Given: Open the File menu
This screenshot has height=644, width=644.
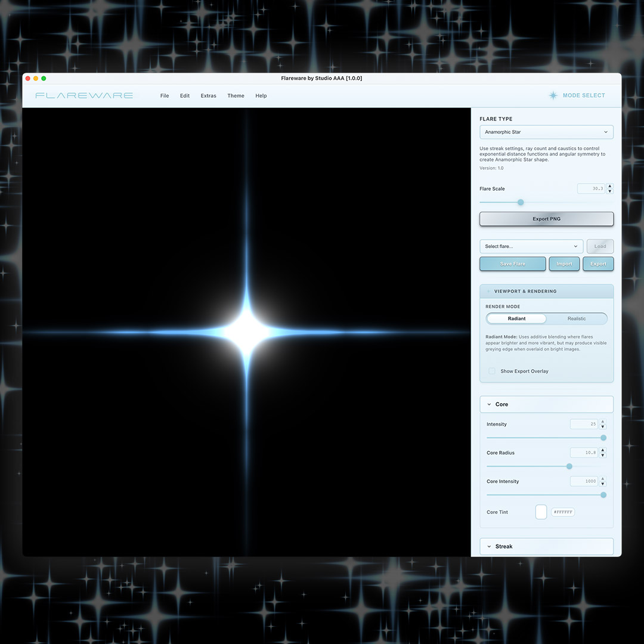Looking at the screenshot, I should 165,95.
